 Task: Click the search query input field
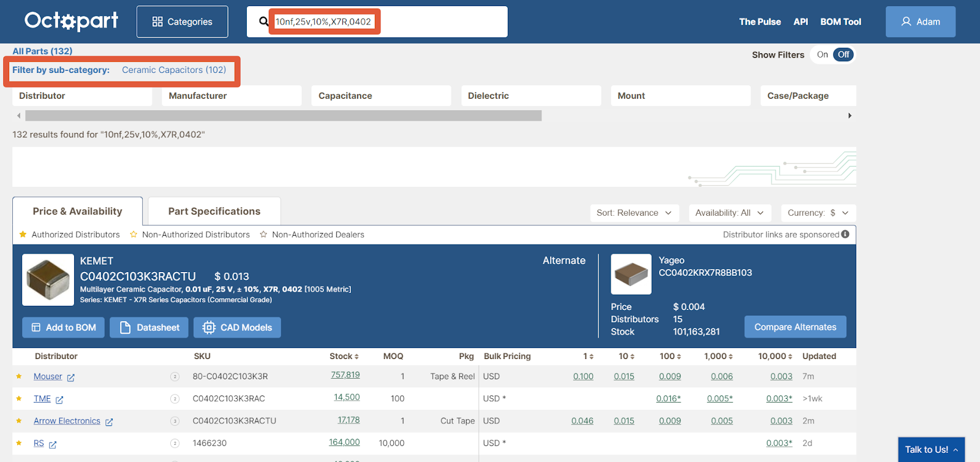tap(377, 21)
